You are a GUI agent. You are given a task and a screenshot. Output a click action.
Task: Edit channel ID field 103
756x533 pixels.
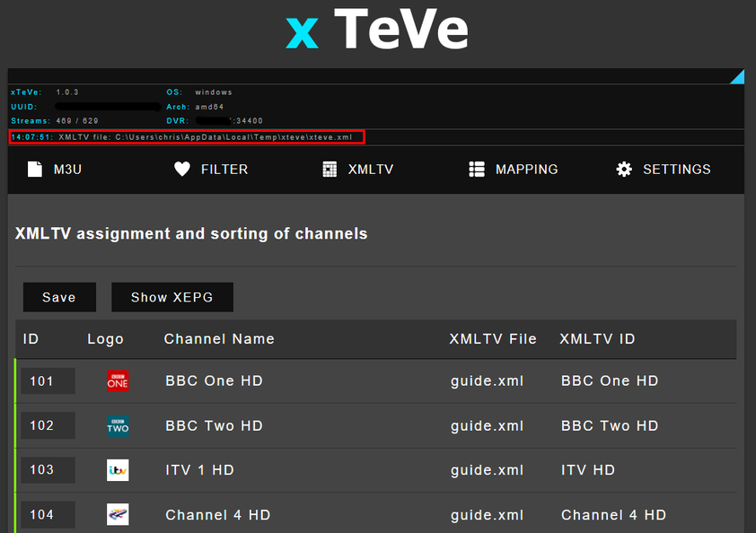[x=48, y=470]
